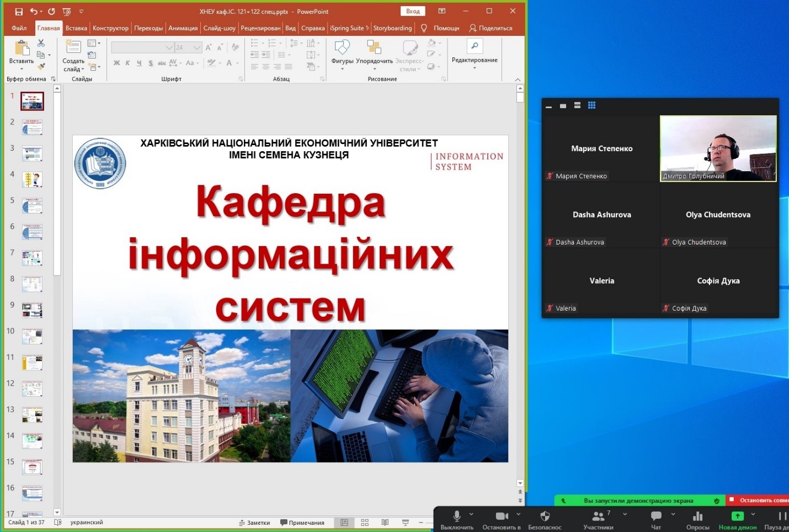The width and height of the screenshot is (789, 532).
Task: Select slide 13 thumbnail
Action: coord(33,415)
